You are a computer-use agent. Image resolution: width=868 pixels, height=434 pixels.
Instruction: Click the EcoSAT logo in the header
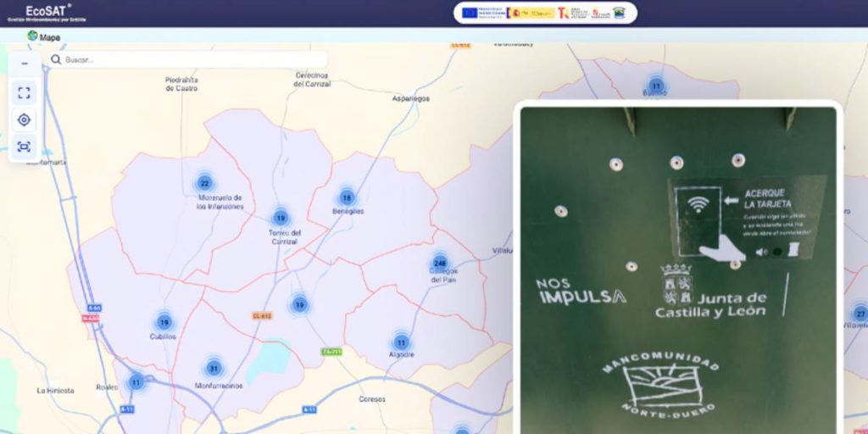(x=47, y=14)
